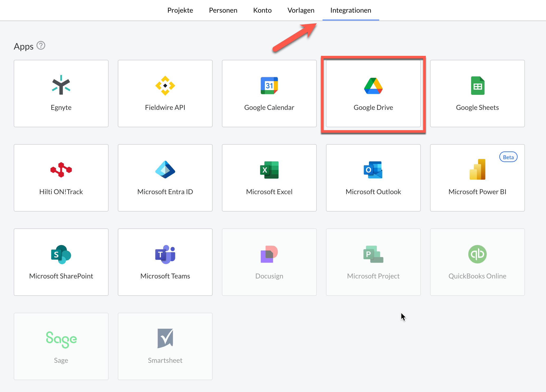The image size is (546, 392).
Task: Switch to the Personen tab
Action: pyautogui.click(x=223, y=10)
